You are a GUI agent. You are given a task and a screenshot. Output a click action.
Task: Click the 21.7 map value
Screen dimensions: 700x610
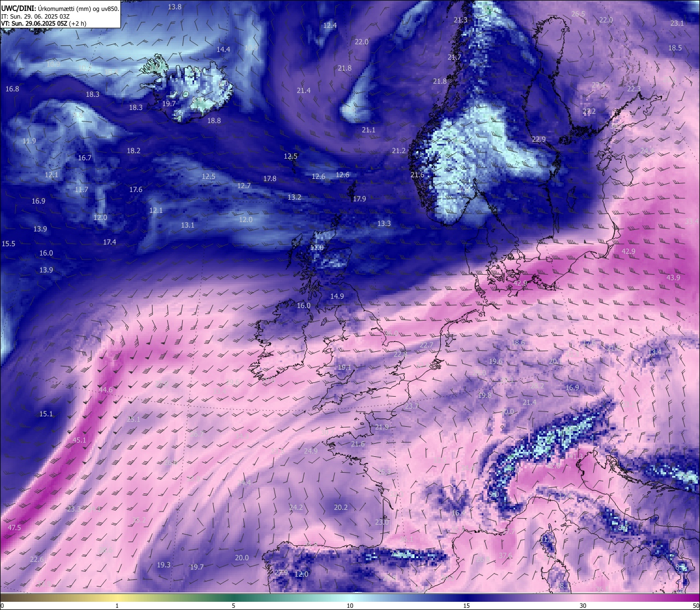point(454,57)
